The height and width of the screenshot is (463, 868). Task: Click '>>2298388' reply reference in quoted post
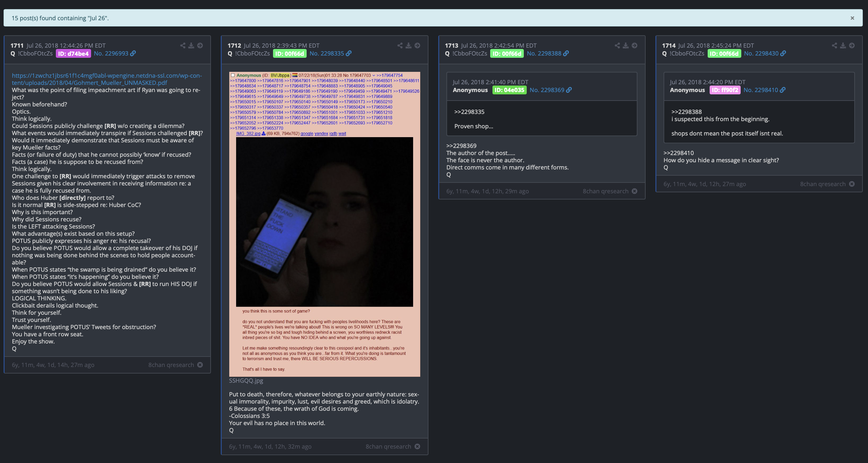tap(686, 112)
